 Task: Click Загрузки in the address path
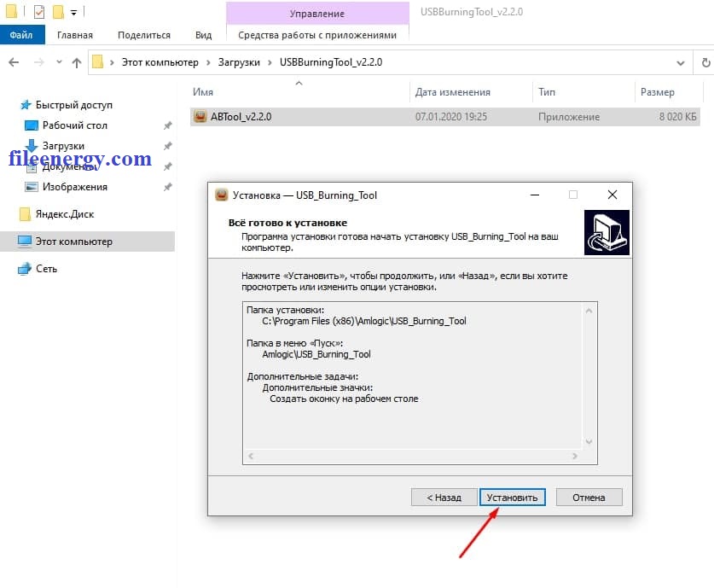point(239,62)
